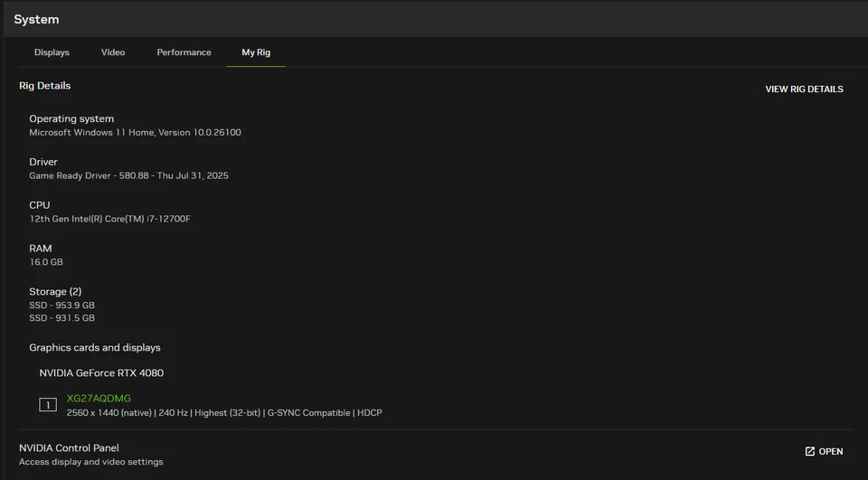This screenshot has height=480, width=868.
Task: Select the XG27AQDMG monitor name
Action: pyautogui.click(x=99, y=398)
